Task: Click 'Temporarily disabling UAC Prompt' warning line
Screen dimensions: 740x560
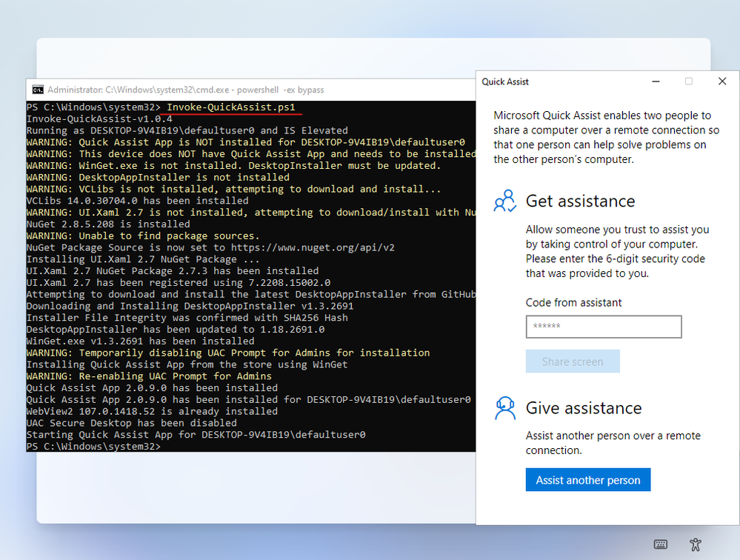Action: pyautogui.click(x=228, y=353)
